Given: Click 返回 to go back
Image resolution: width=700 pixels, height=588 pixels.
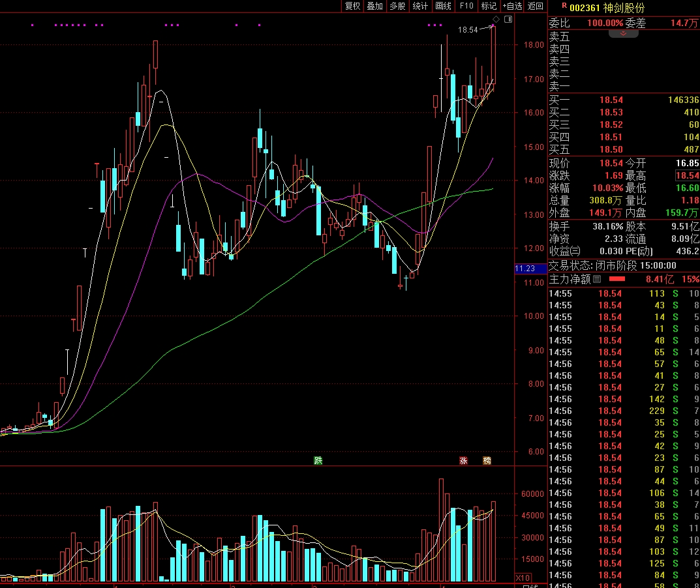Looking at the screenshot, I should (x=536, y=6).
